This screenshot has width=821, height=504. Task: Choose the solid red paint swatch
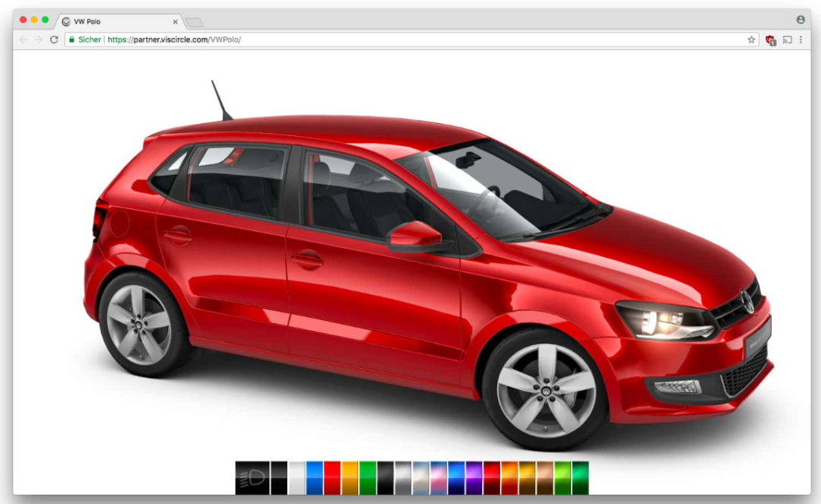point(332,477)
